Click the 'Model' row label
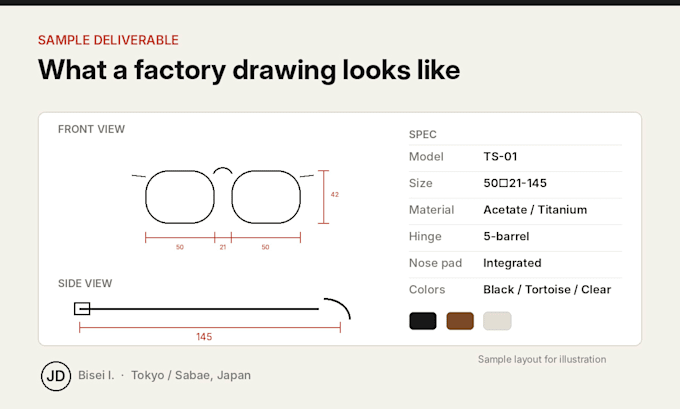The image size is (680, 409). 426,157
